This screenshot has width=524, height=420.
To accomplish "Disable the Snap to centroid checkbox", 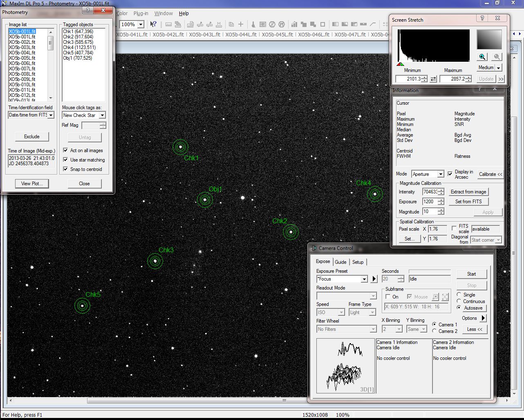I will coord(65,169).
